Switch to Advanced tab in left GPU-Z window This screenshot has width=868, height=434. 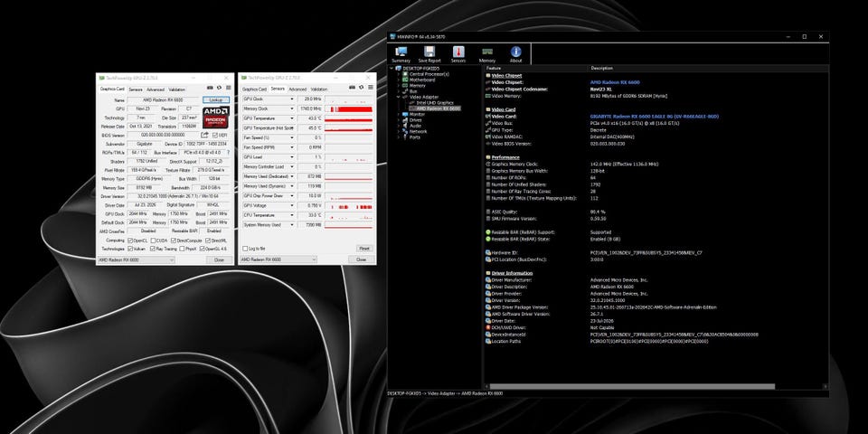point(156,90)
